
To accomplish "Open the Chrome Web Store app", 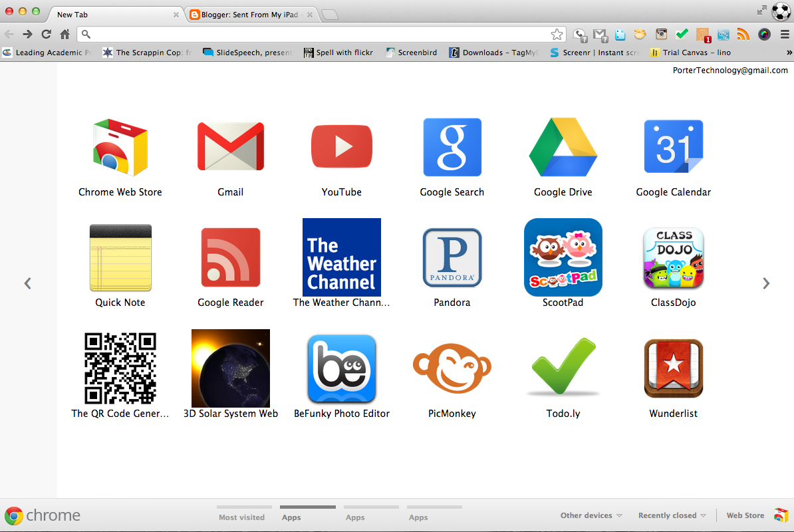I will (x=120, y=148).
